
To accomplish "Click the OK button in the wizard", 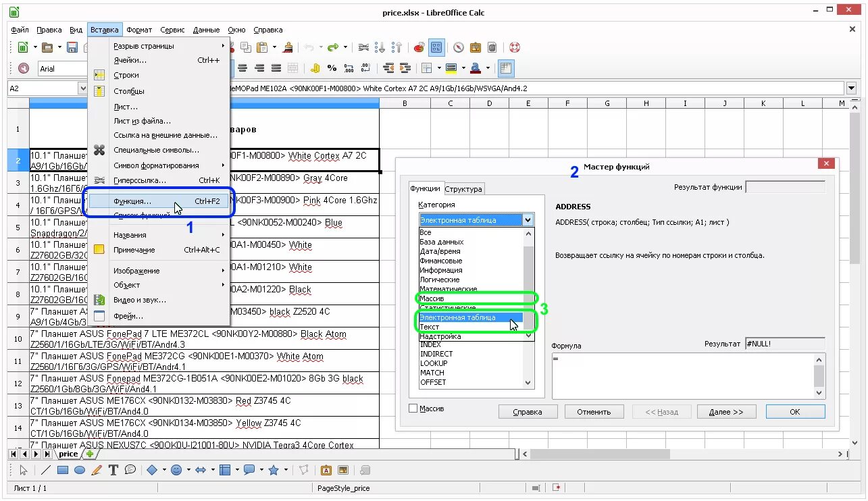I will pos(795,412).
